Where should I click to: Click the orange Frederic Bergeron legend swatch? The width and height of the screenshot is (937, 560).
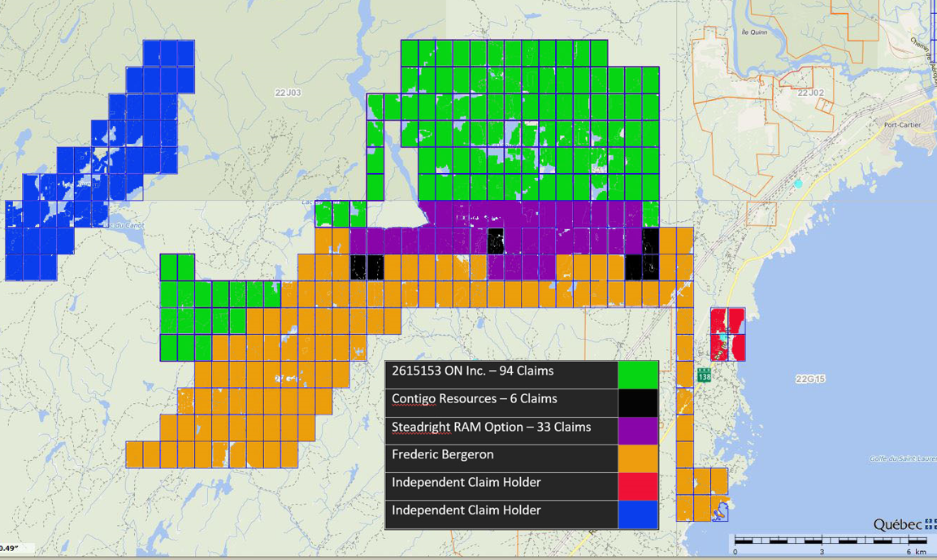(x=638, y=458)
